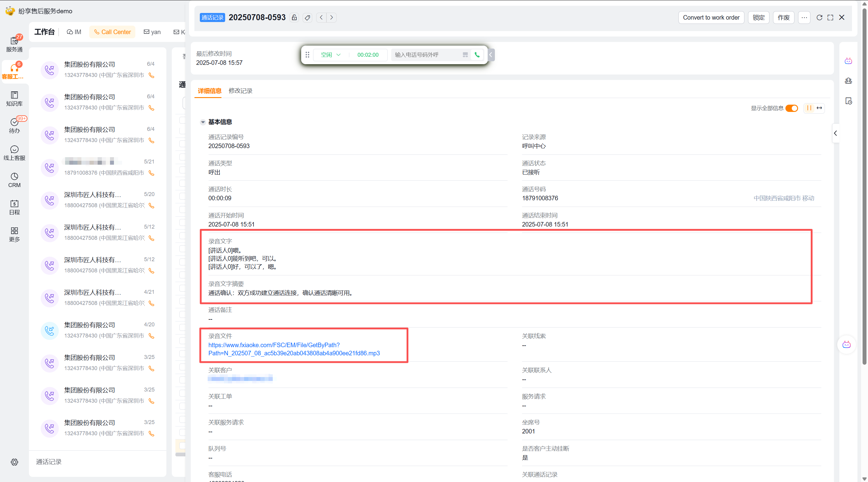This screenshot has width=868, height=482.
Task: Click the 坐席号 value 2001
Action: coord(528,431)
